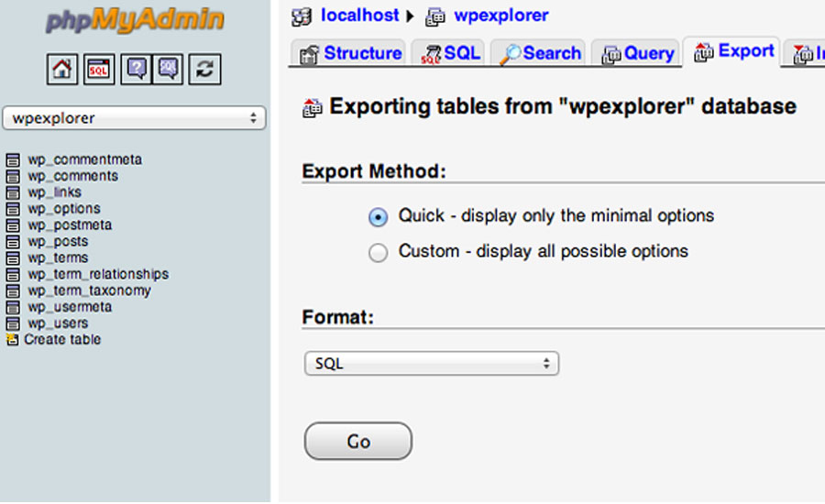
Task: Open the SQL format dropdown
Action: (x=432, y=364)
